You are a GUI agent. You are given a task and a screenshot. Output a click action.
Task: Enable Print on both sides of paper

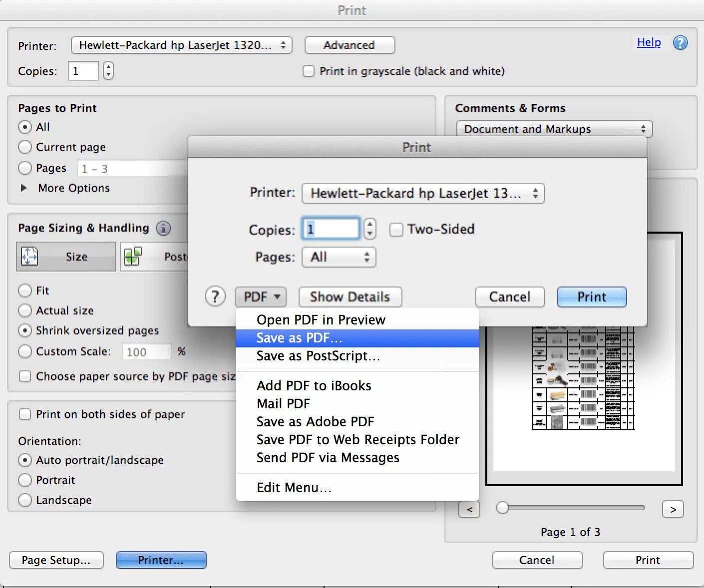tap(24, 414)
